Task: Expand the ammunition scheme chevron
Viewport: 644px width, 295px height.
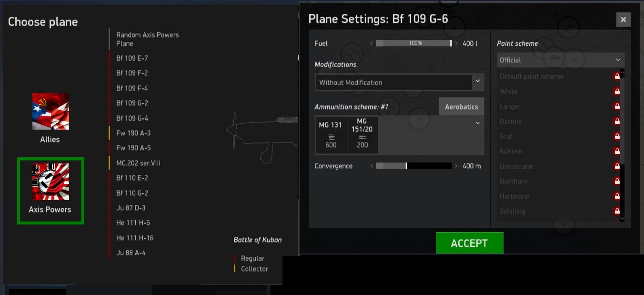Action: (x=478, y=123)
